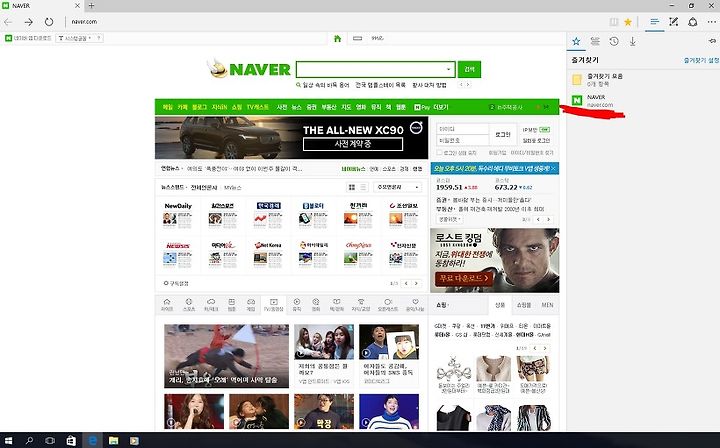
Task: Next arrow in shopping section pager
Action: 545,348
